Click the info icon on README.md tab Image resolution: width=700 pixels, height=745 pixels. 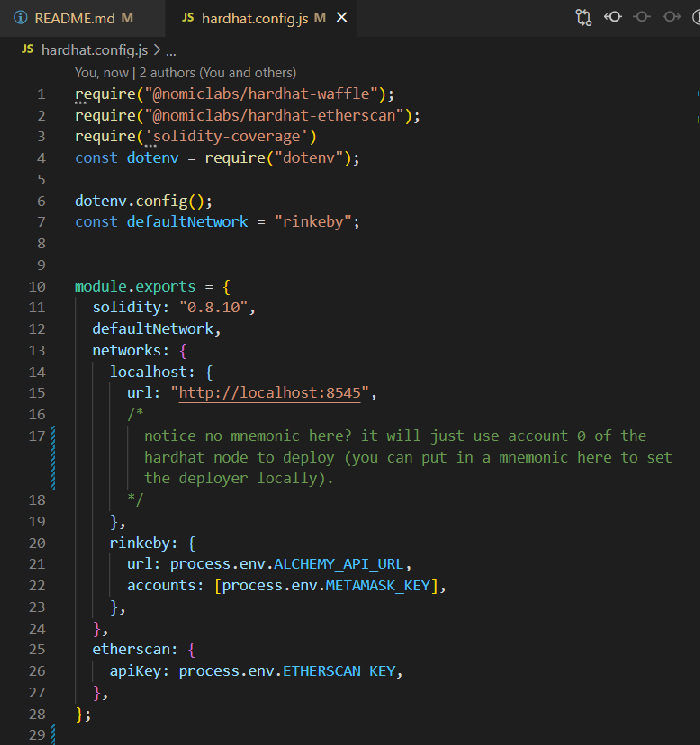click(x=20, y=18)
